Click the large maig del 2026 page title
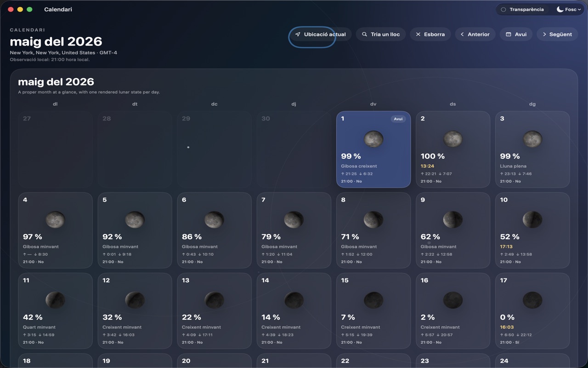This screenshot has height=368, width=588. click(x=56, y=41)
